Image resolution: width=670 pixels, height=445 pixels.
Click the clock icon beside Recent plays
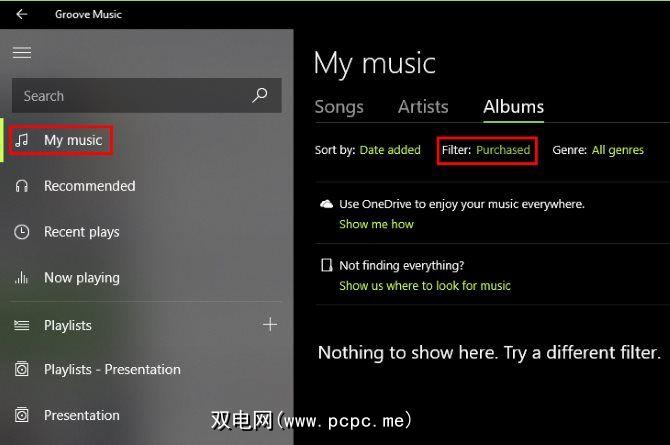click(22, 232)
